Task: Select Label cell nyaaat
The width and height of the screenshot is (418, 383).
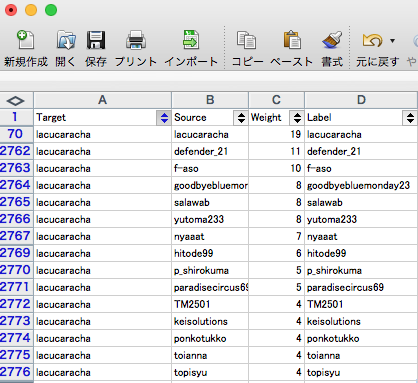Action: 361,236
